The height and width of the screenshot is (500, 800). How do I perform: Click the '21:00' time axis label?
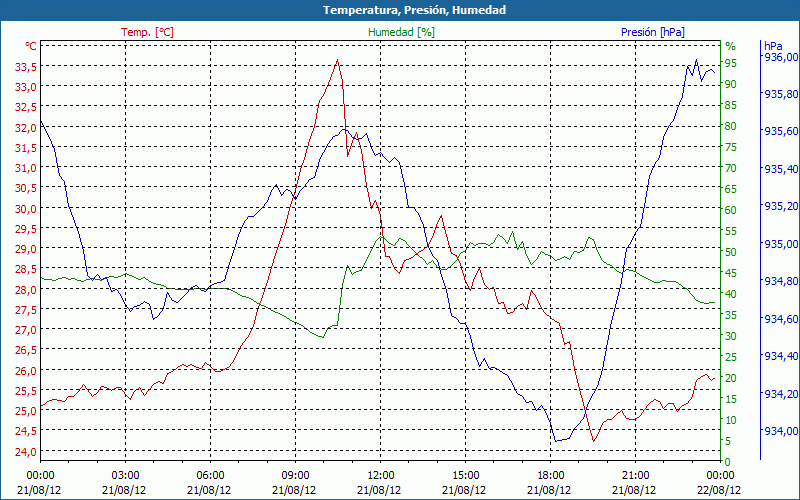[x=635, y=476]
